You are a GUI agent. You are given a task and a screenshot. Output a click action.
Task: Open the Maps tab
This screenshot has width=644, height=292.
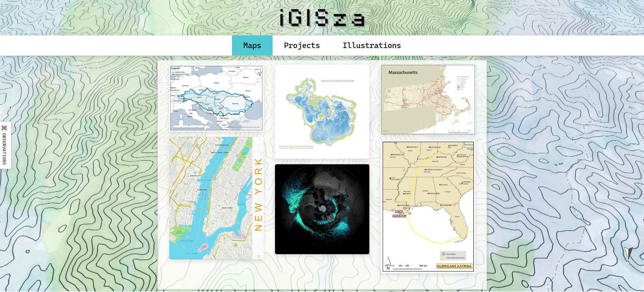pyautogui.click(x=252, y=45)
